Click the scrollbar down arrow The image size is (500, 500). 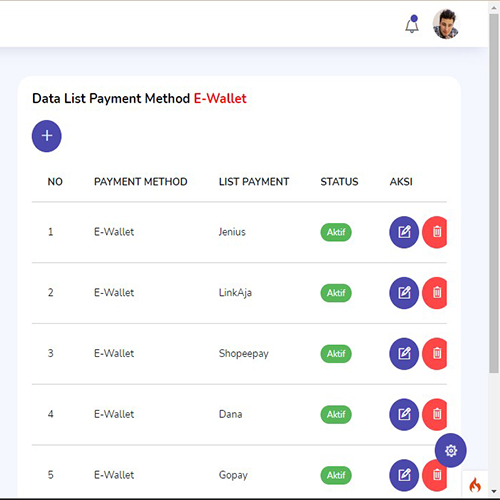click(x=494, y=491)
